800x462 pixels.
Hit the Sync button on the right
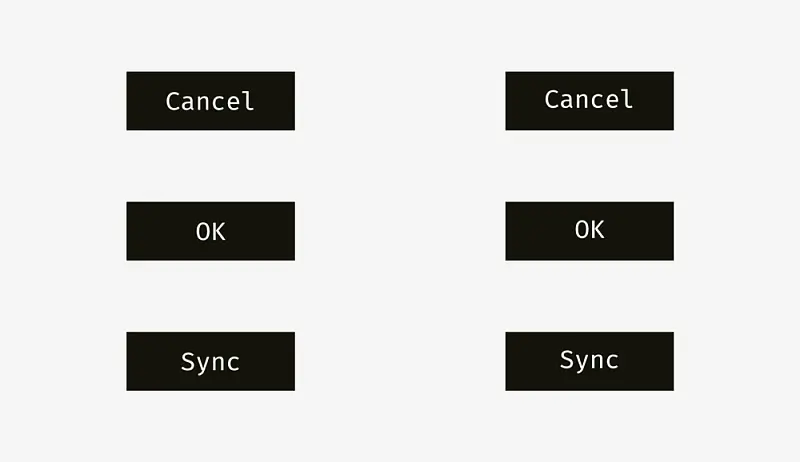(x=589, y=362)
